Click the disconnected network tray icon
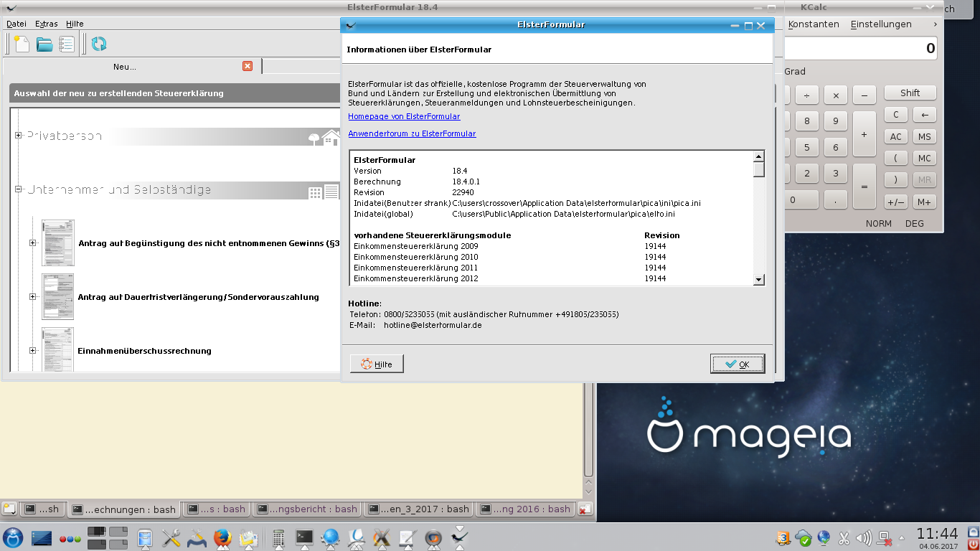 click(x=885, y=537)
